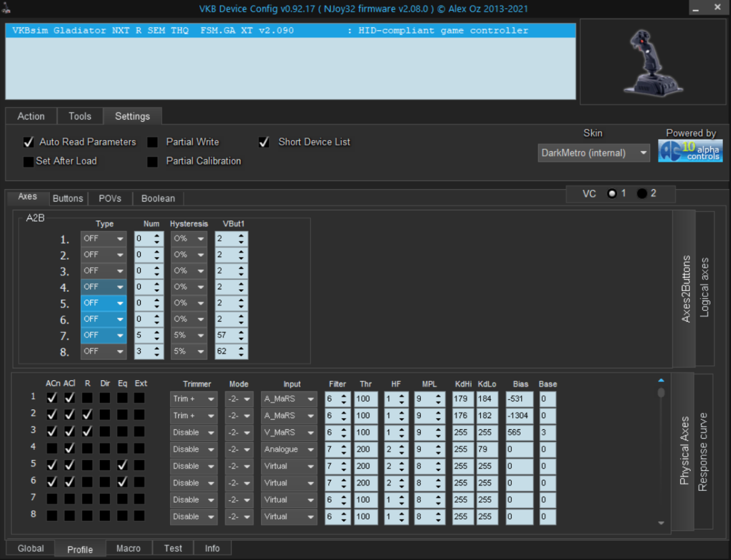Open the Settings tab
The width and height of the screenshot is (731, 560).
133,116
